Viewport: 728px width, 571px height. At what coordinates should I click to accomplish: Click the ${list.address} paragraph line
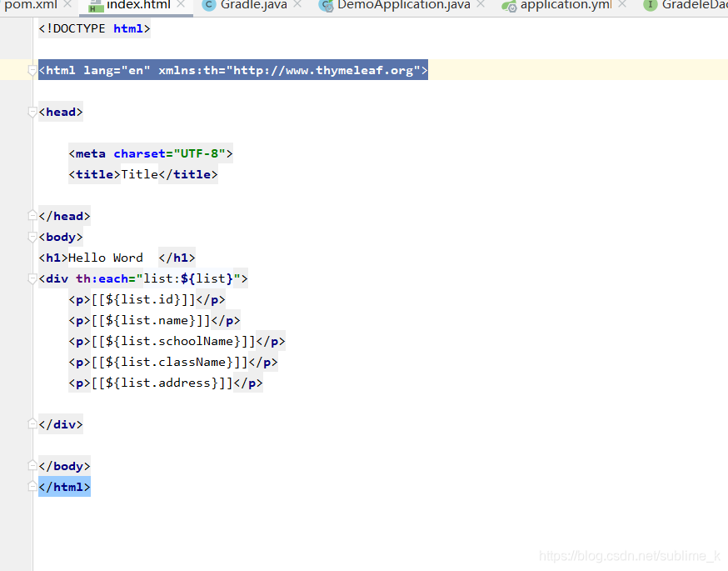pyautogui.click(x=165, y=383)
